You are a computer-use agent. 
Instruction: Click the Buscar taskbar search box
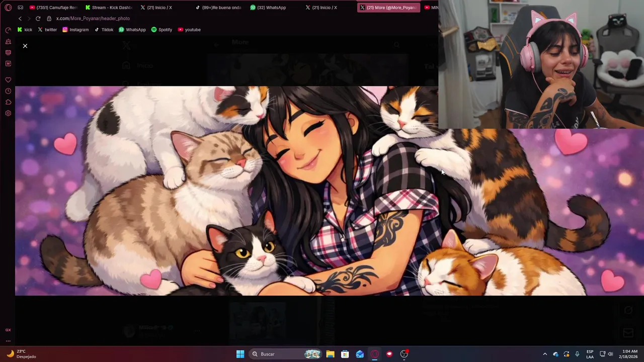click(285, 354)
